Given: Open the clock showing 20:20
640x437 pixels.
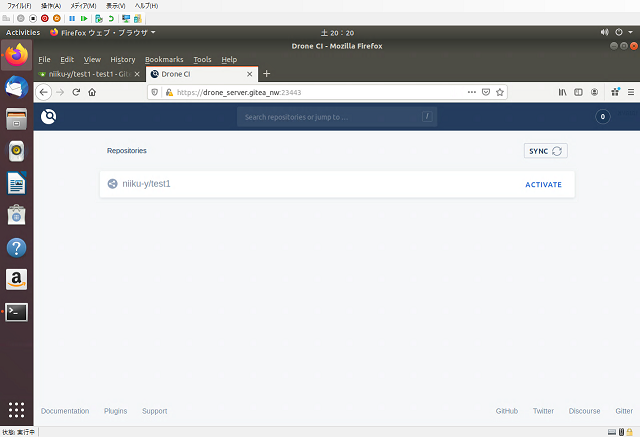Looking at the screenshot, I should 337,33.
